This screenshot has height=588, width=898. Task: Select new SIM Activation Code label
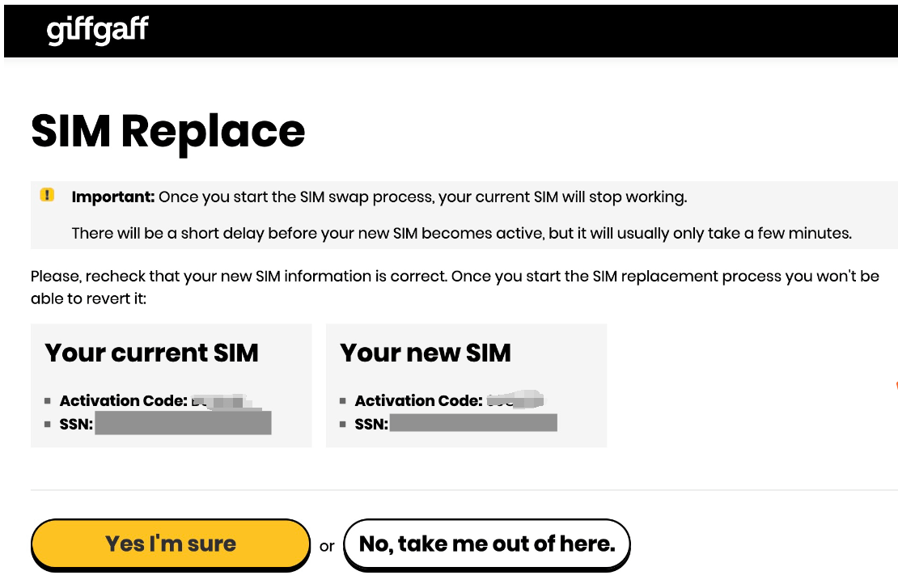click(418, 400)
